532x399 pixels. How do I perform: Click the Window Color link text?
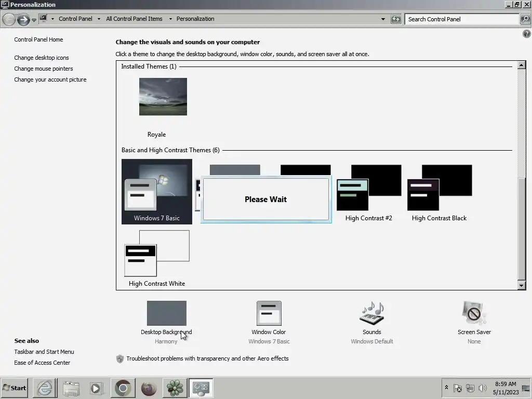[x=269, y=332]
